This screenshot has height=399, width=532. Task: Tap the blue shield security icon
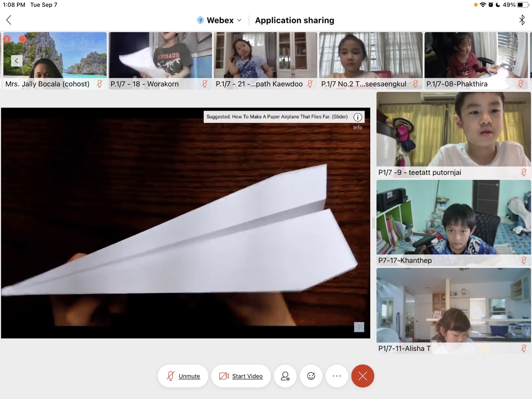[x=200, y=21]
